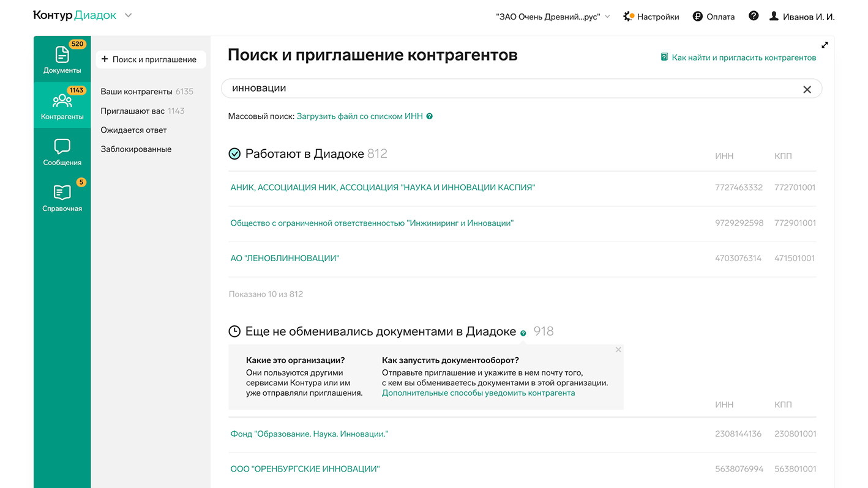The image size is (868, 488).
Task: Click the green checkmark icon by Работают в Диадоке
Action: [234, 154]
